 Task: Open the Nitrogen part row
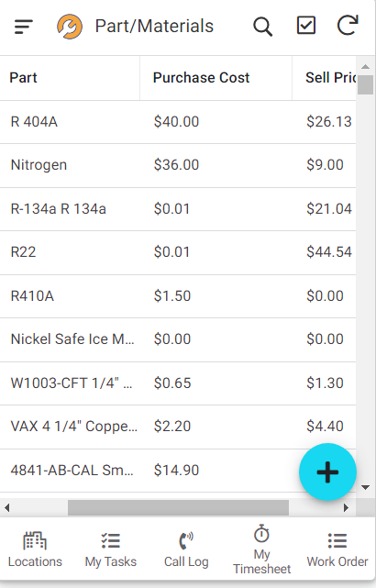point(178,165)
